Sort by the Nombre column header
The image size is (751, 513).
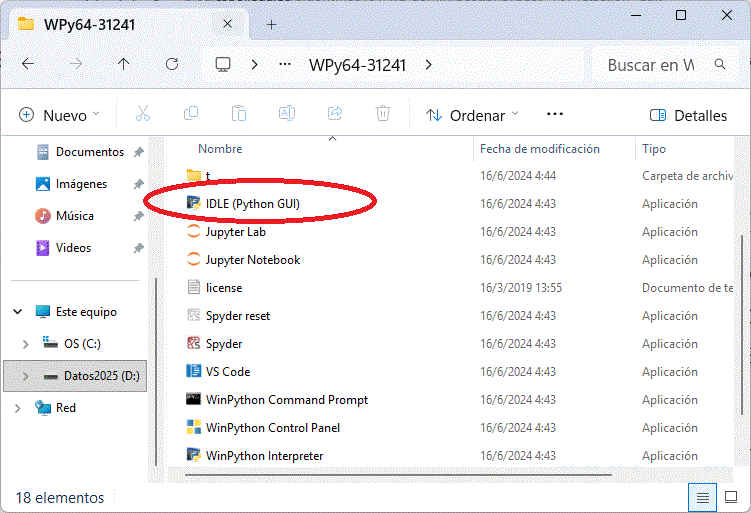[x=220, y=149]
